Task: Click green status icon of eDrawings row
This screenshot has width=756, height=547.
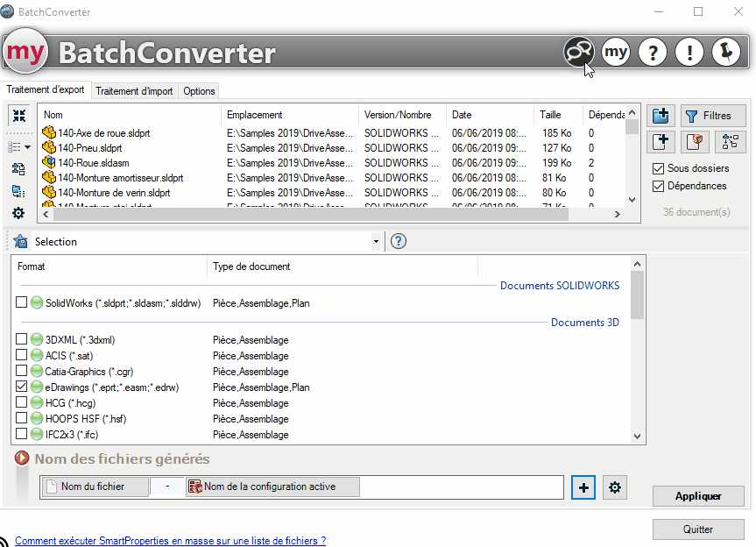Action: click(x=37, y=387)
